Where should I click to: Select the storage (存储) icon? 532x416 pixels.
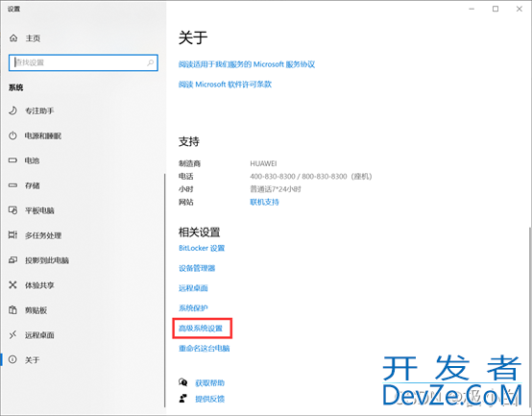click(x=12, y=185)
